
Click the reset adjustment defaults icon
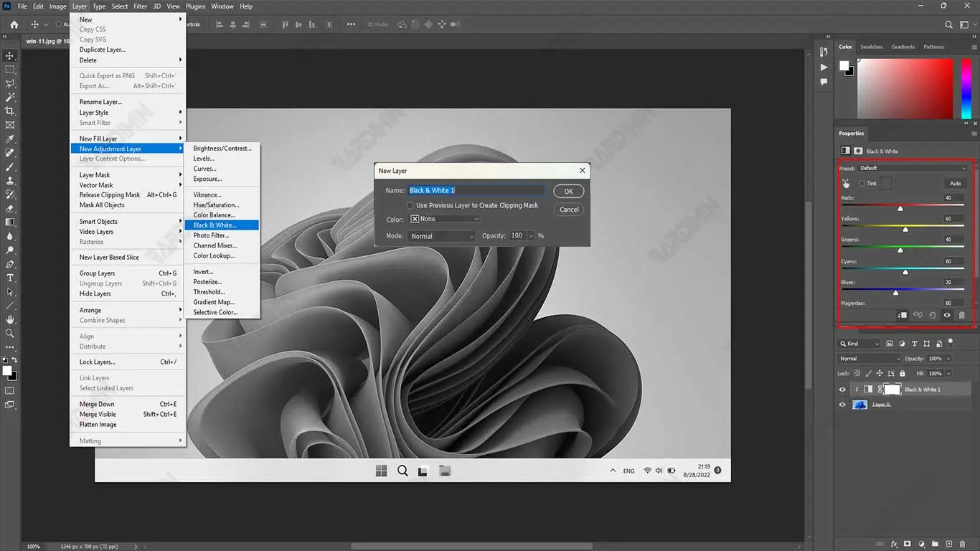[x=933, y=315]
